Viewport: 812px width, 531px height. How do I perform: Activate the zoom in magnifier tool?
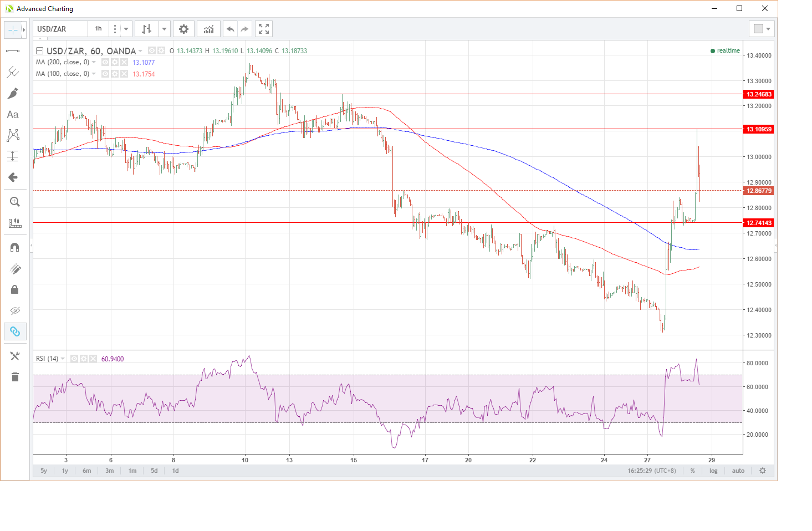click(15, 202)
